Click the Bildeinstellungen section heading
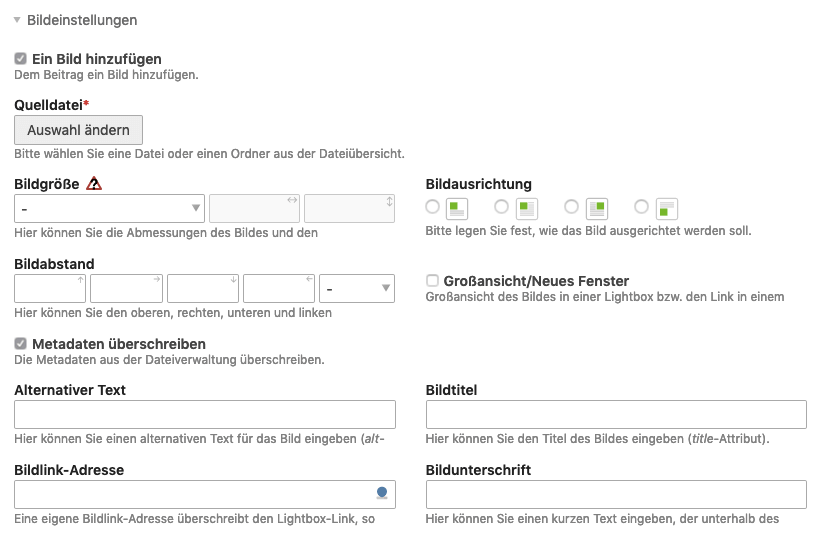Viewport: 820px width, 553px height. coord(82,20)
